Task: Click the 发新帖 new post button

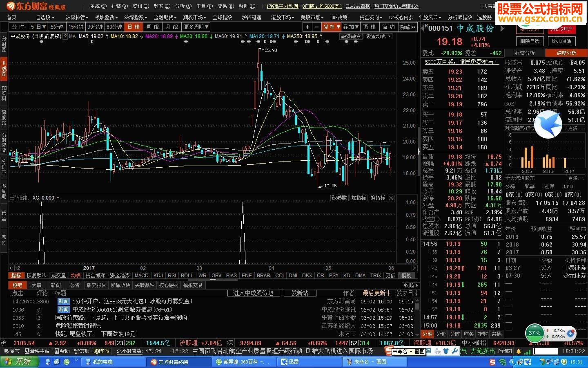Action: click(300, 293)
